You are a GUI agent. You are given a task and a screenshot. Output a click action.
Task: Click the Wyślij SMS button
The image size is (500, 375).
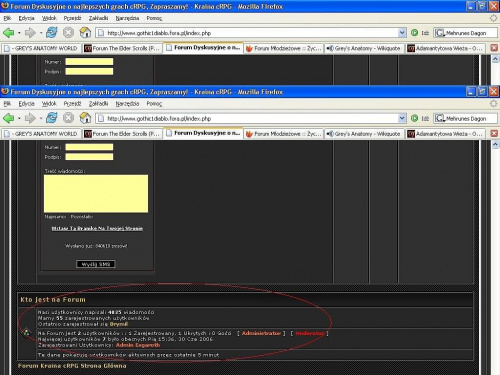pyautogui.click(x=96, y=264)
